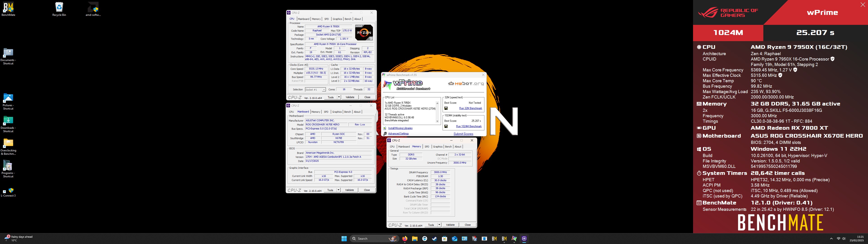Switch to the Mainboard tab in CPU-Z processor window
This screenshot has height=244, width=868.
tap(303, 19)
